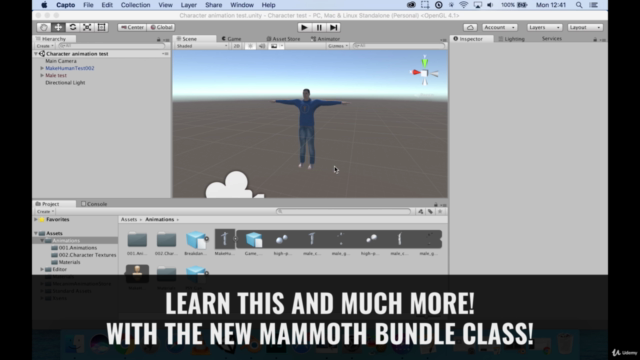Viewport: 640px width, 360px height.
Task: Toggle scene image effects icon
Action: click(x=274, y=46)
